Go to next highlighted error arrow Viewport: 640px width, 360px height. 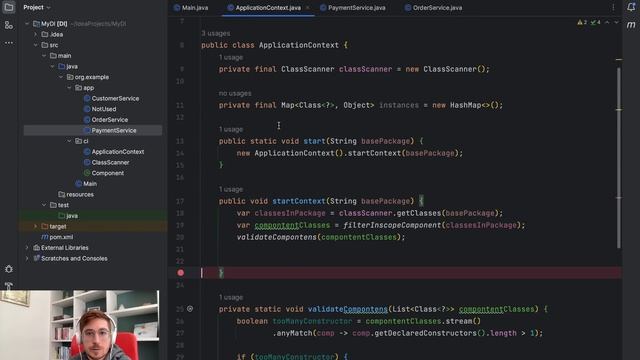tap(616, 22)
